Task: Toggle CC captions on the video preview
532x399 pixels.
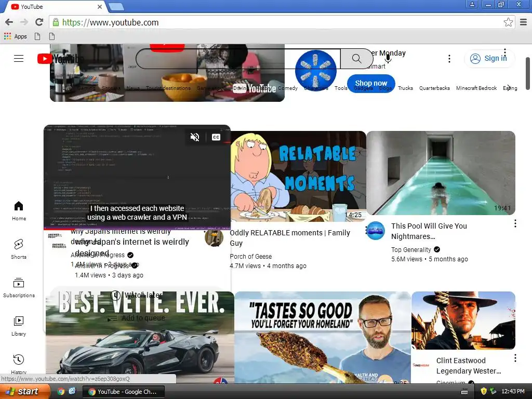Action: (x=216, y=137)
